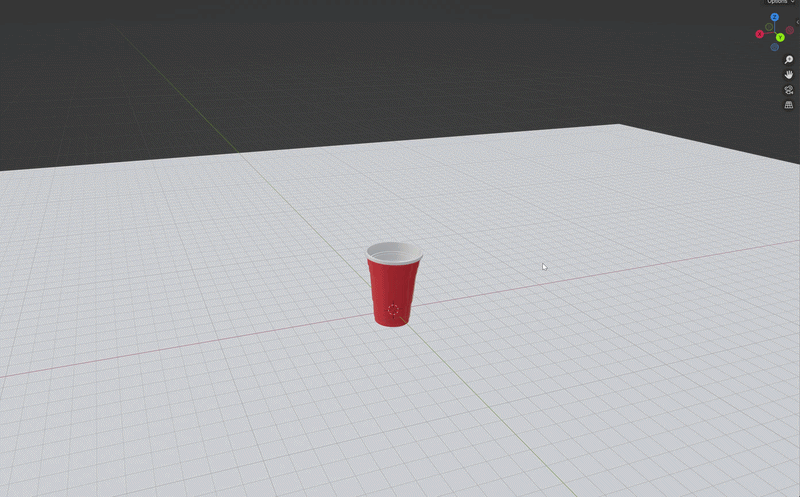Viewport: 800px width, 497px height.
Task: Click the red X axis gizmo handle
Action: coord(760,34)
